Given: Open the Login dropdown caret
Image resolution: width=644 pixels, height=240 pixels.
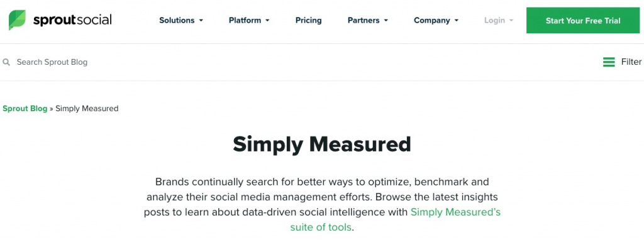Looking at the screenshot, I should pos(511,21).
